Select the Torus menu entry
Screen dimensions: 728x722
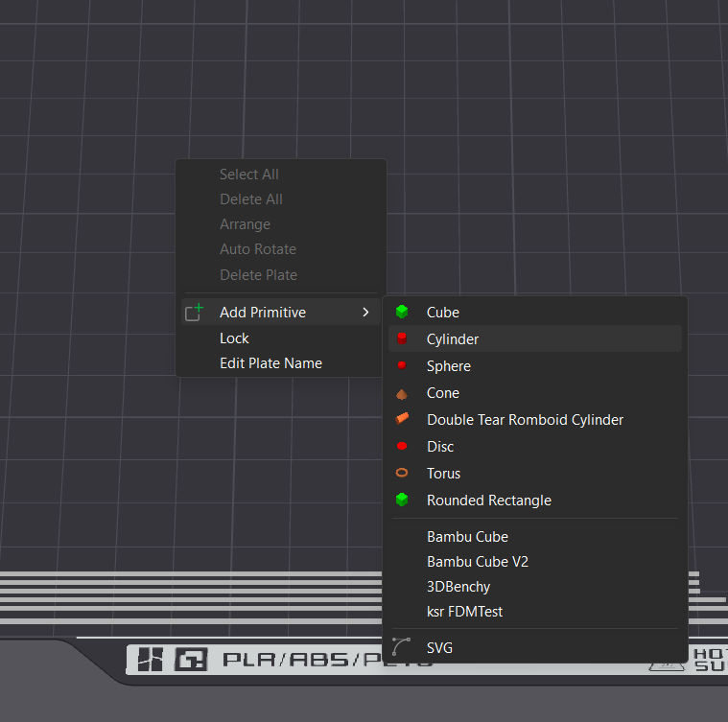[x=443, y=474]
